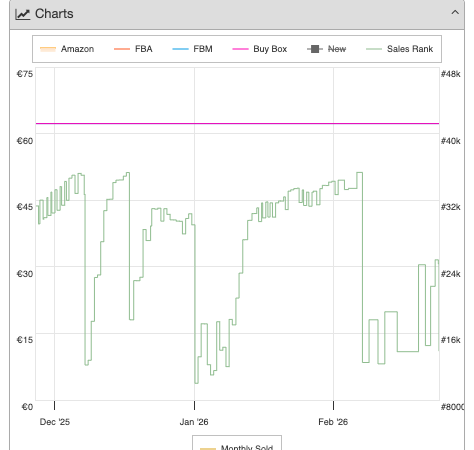Collapse the Charts panel with the chevron
This screenshot has width=474, height=450.
point(455,13)
